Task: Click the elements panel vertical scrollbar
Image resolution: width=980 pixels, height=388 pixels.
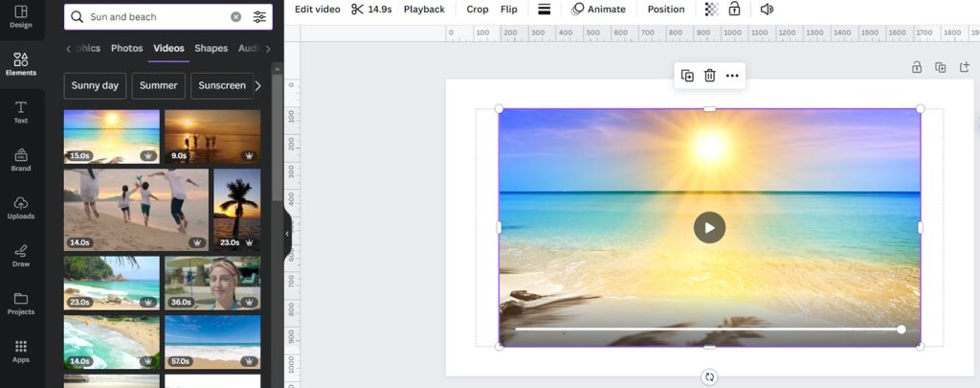Action: tap(278, 138)
